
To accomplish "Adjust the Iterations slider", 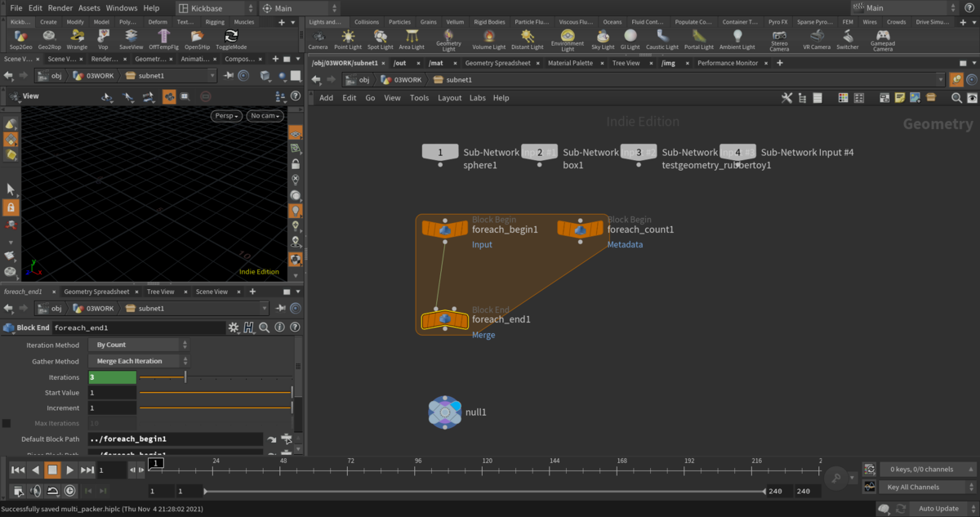I will tap(216, 377).
